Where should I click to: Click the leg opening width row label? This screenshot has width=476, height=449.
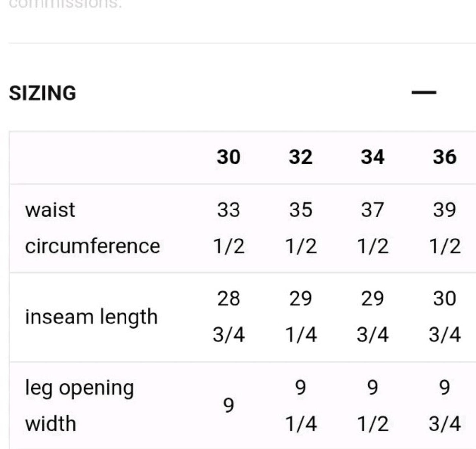pyautogui.click(x=79, y=405)
